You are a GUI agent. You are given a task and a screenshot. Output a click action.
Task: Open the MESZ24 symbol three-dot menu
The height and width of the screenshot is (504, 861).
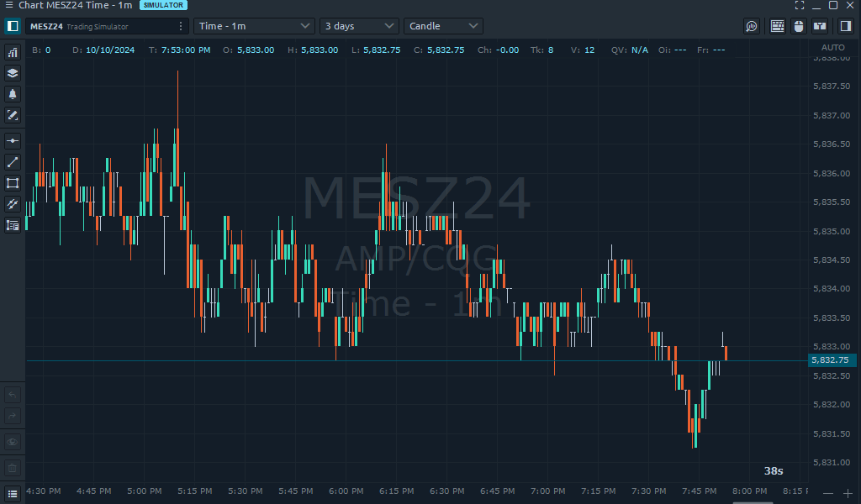180,26
